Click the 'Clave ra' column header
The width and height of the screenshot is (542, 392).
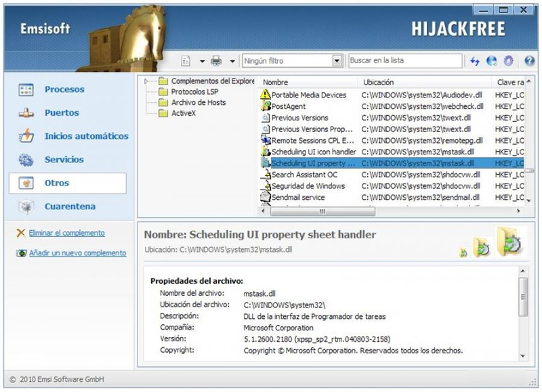coord(507,82)
